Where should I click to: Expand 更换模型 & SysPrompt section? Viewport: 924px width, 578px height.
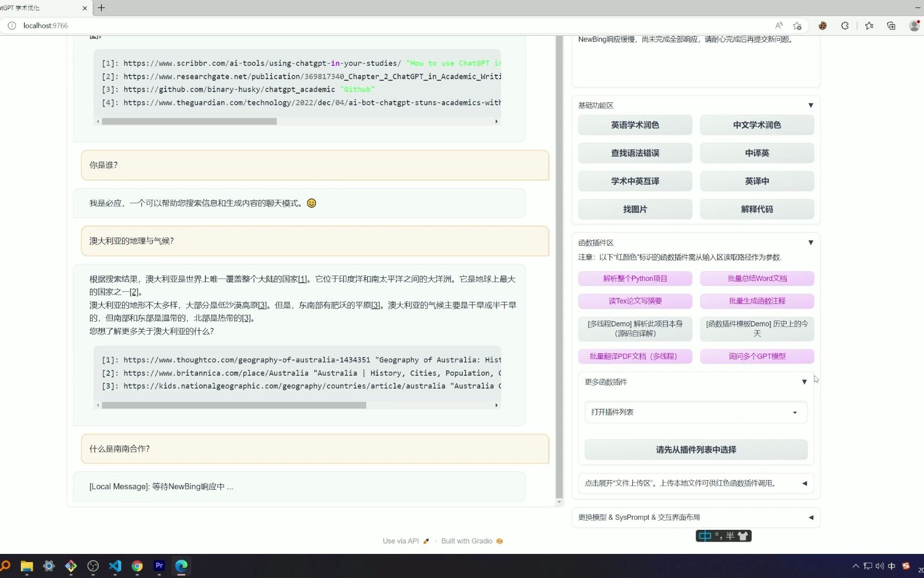tap(696, 518)
